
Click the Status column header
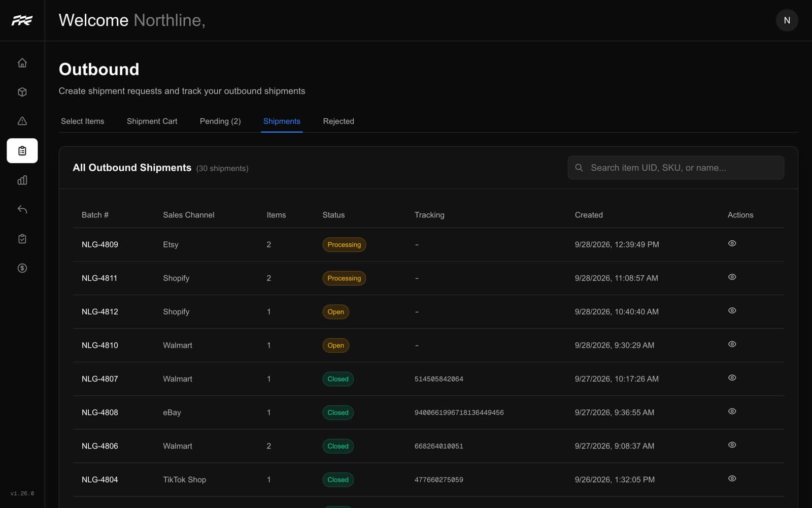[x=333, y=215]
